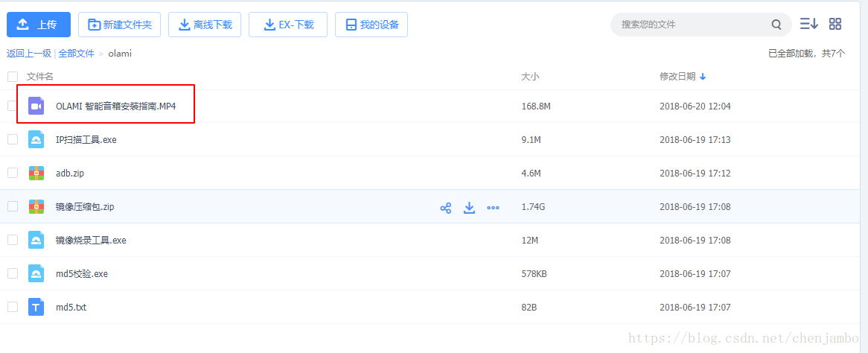The width and height of the screenshot is (868, 353).
Task: Click the md5.txt text file icon
Action: pyautogui.click(x=36, y=306)
